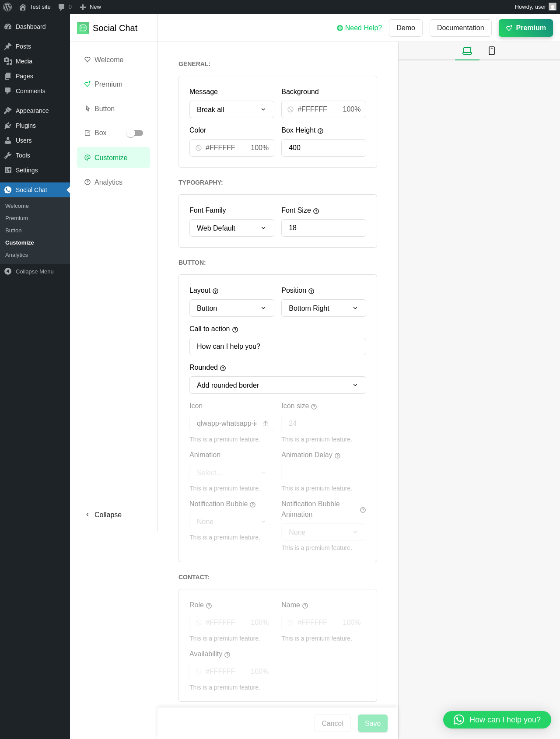Open the Color field swatch in General
The image size is (560, 739).
click(x=199, y=148)
